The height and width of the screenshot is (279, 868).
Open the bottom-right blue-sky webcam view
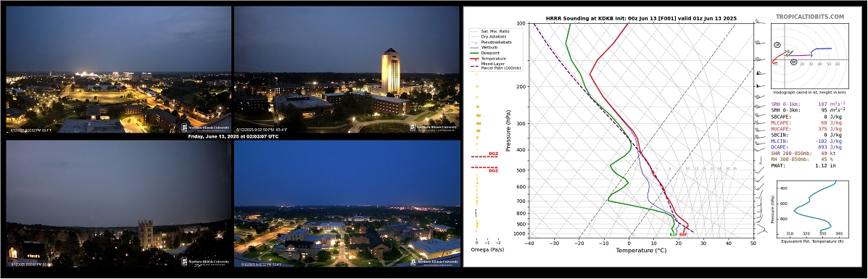pyautogui.click(x=347, y=203)
